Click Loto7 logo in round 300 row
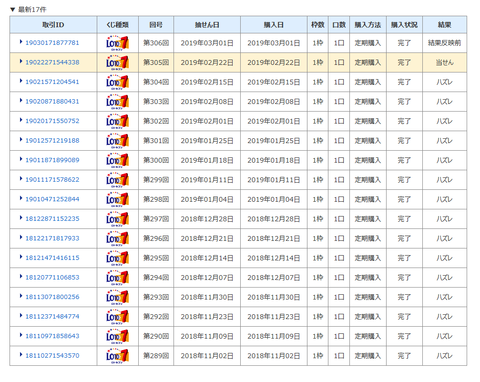 117,160
